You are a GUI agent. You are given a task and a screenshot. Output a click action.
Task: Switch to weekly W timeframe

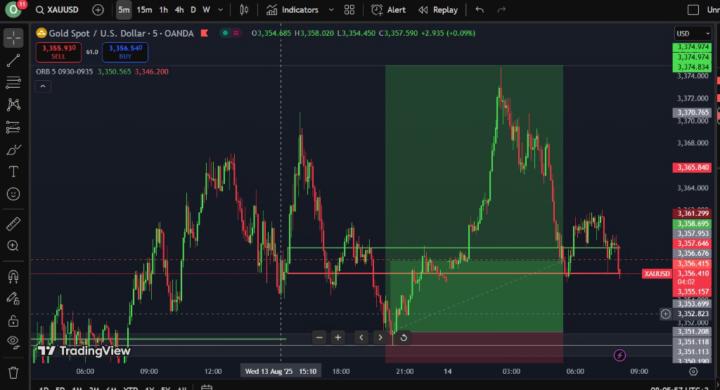(207, 10)
